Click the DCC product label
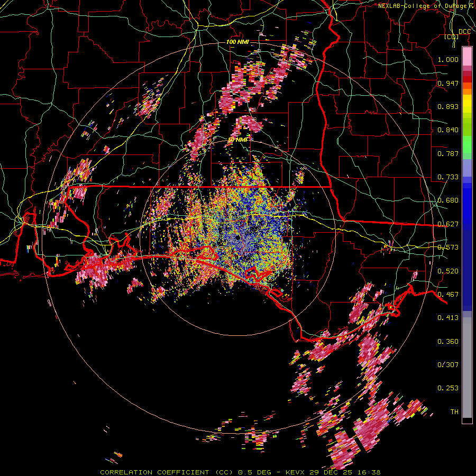The height and width of the screenshot is (476, 476). point(464,32)
